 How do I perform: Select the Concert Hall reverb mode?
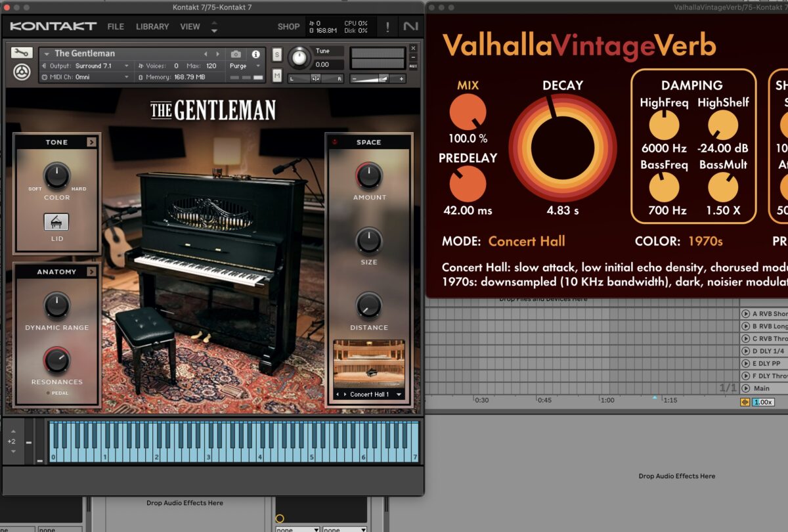pos(526,241)
